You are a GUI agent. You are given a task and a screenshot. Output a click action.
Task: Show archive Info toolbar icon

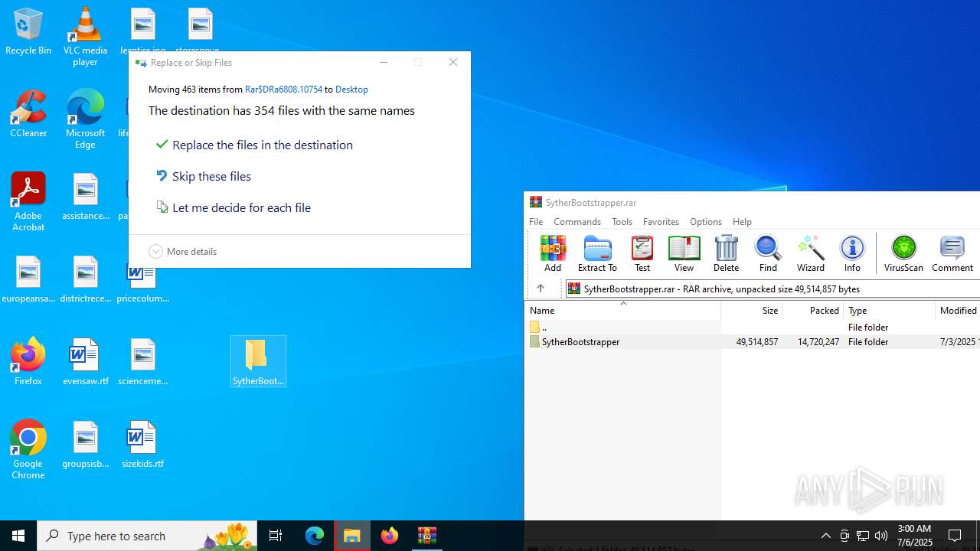point(852,254)
